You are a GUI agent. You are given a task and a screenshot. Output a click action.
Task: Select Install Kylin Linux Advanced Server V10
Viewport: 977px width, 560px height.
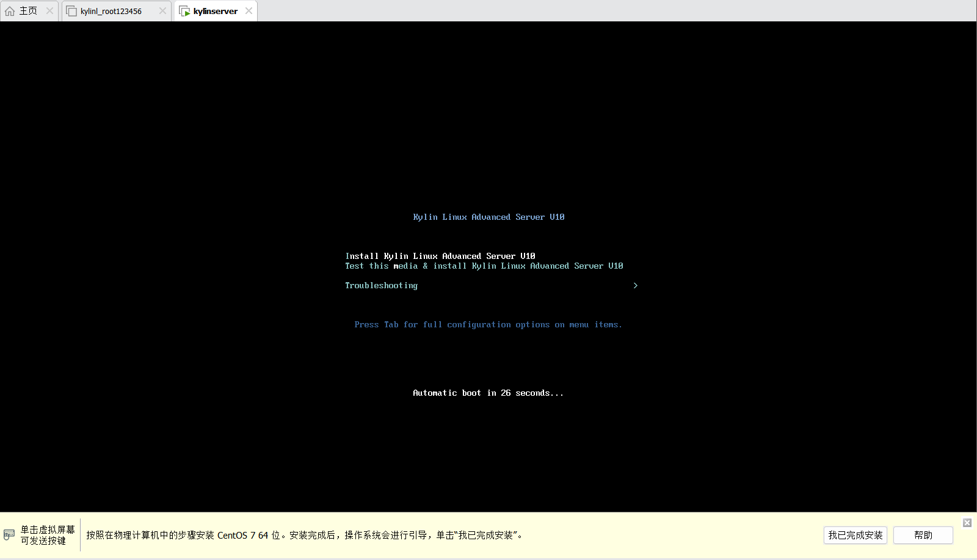440,256
